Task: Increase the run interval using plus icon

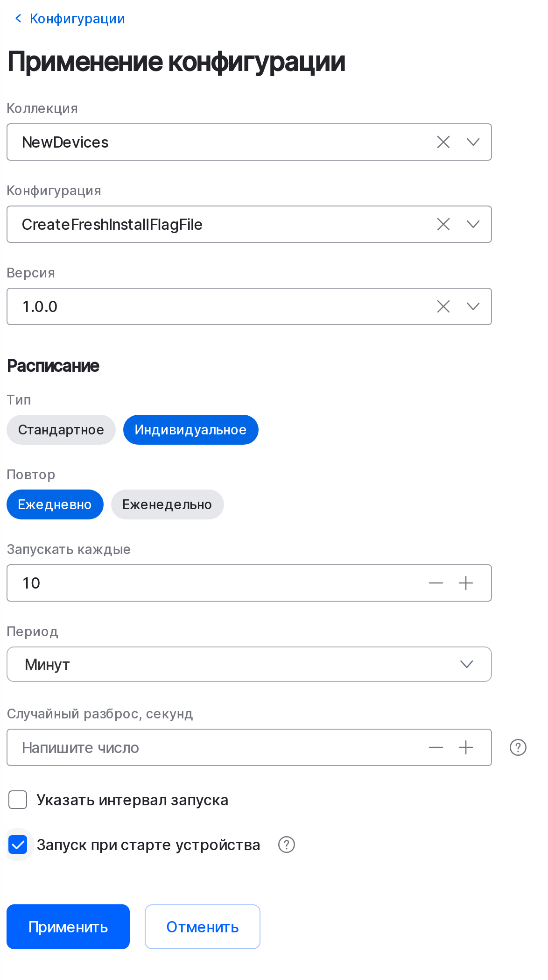Action: (x=466, y=583)
